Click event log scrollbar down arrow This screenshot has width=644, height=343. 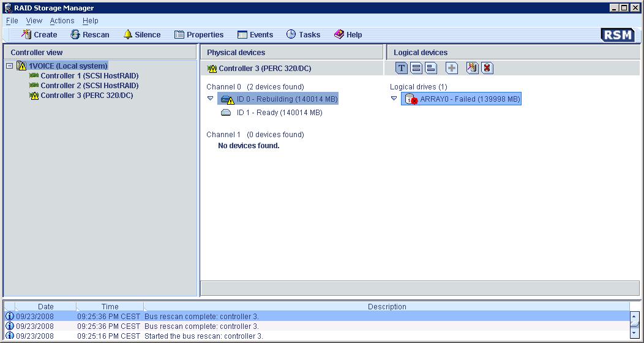click(634, 333)
